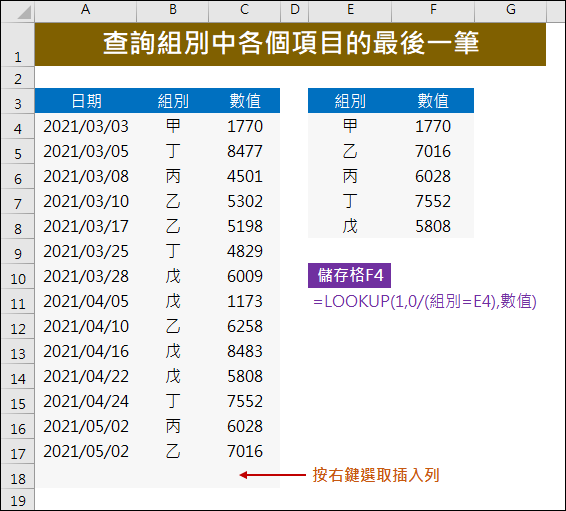Click value 1173 in column C
The image size is (566, 511).
244,301
